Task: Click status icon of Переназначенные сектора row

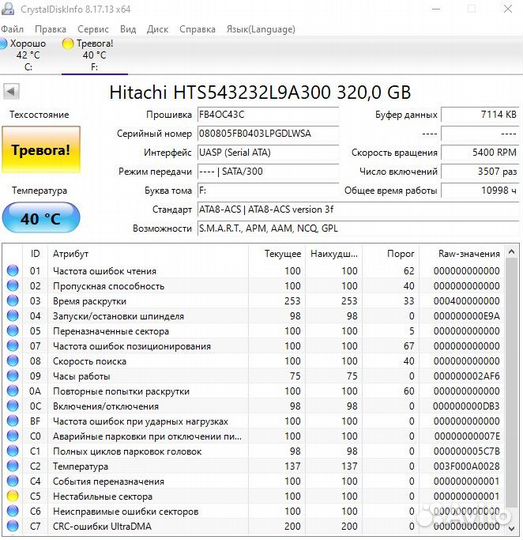Action: [13, 331]
